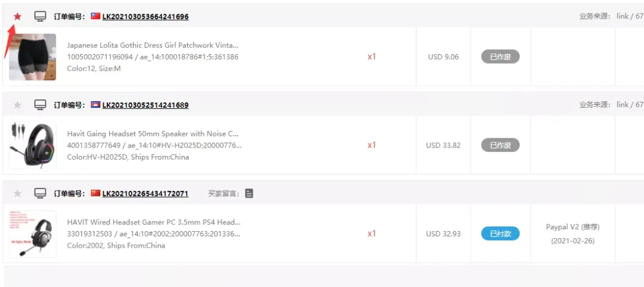Click 已作废 badge on USD 33.82 order
This screenshot has width=644, height=287.
500,145
